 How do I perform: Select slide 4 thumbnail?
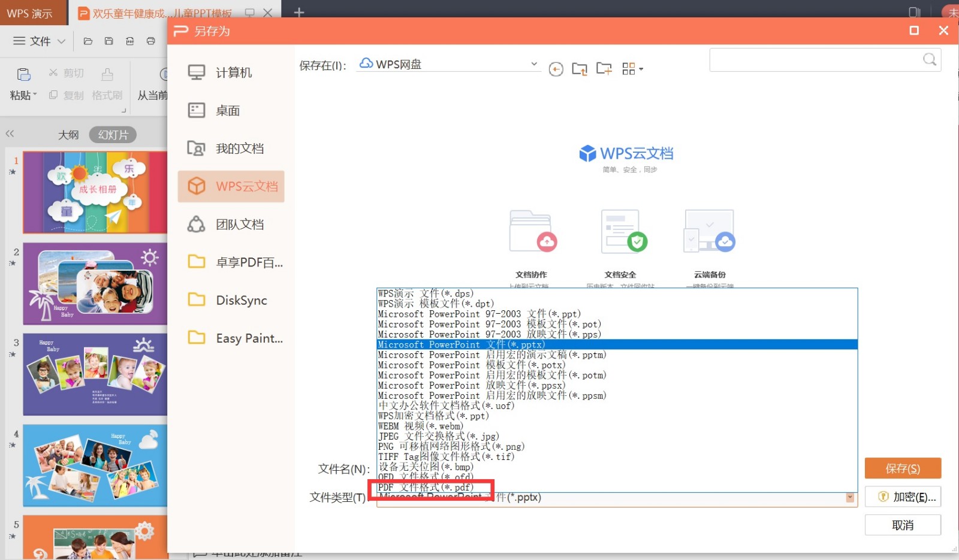(x=95, y=466)
